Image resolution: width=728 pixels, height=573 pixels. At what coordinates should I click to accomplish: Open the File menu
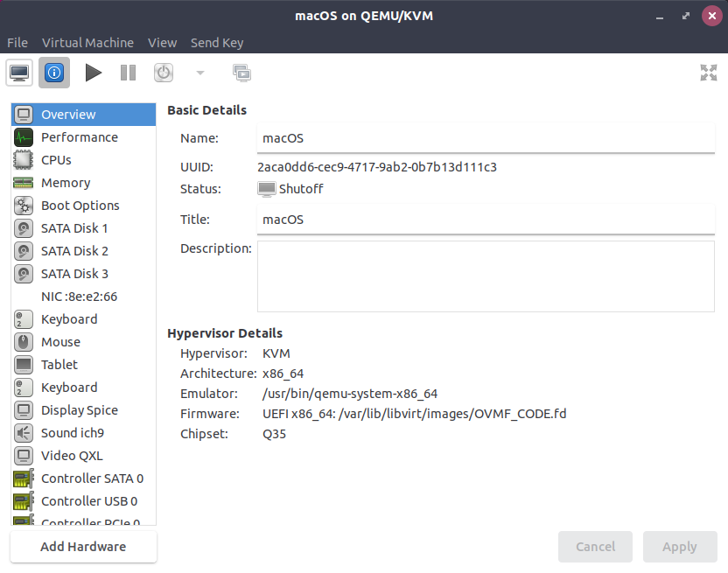tap(17, 43)
